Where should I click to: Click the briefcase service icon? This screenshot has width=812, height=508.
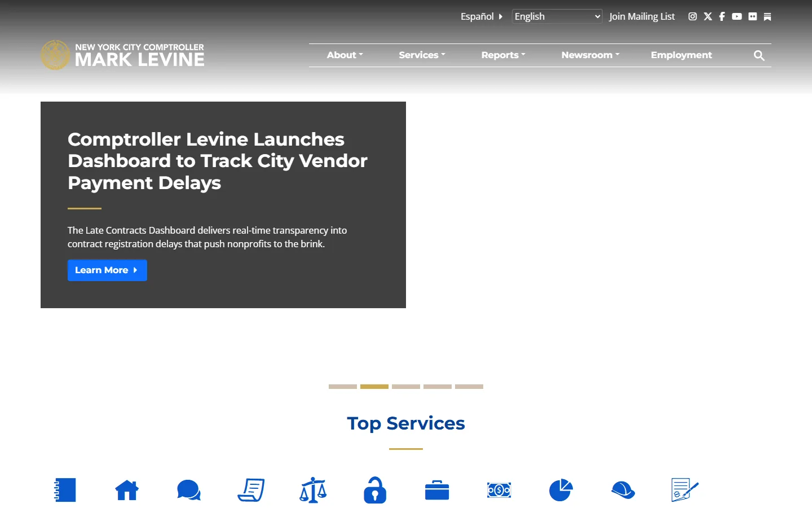(437, 490)
